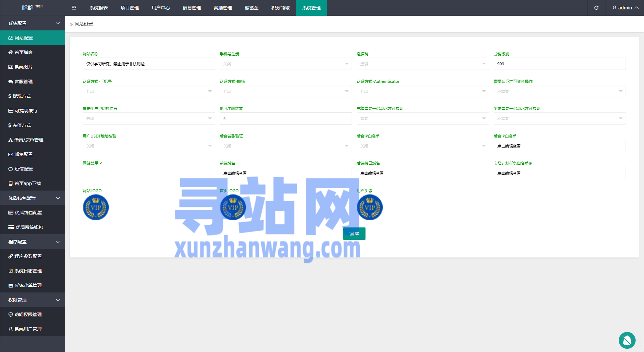Click the sidebar collapse hamburger icon
The image size is (644, 352).
74,8
